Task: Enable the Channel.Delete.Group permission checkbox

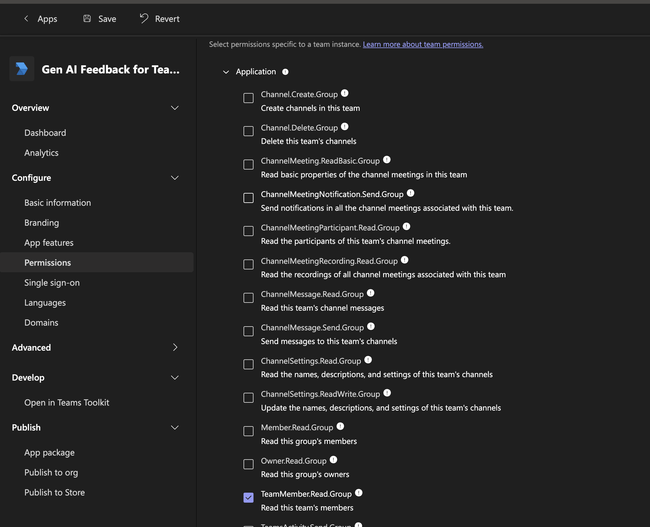Action: click(248, 131)
